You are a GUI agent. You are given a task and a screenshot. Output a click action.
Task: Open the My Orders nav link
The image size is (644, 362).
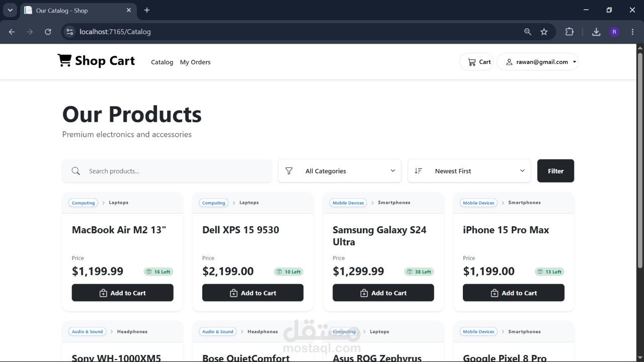195,62
